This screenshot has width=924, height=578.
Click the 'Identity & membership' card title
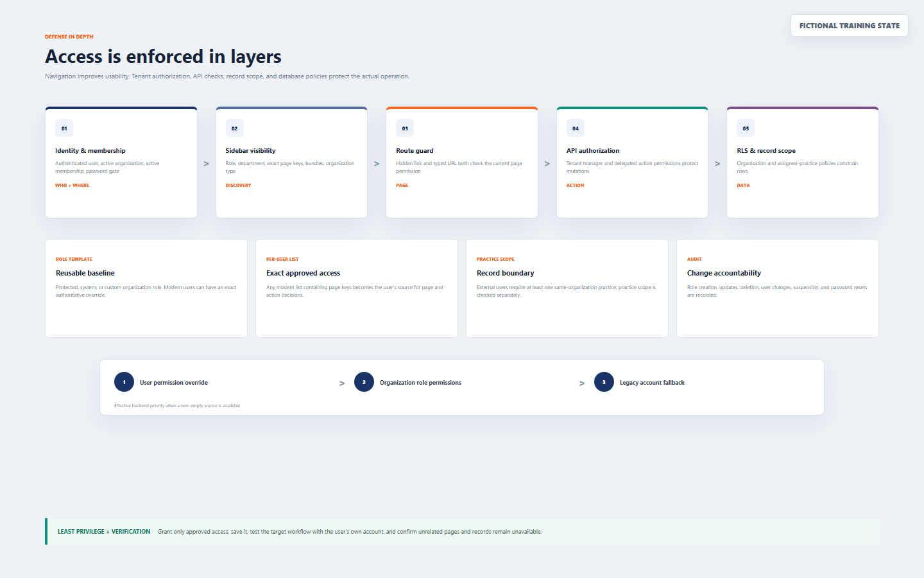click(90, 151)
